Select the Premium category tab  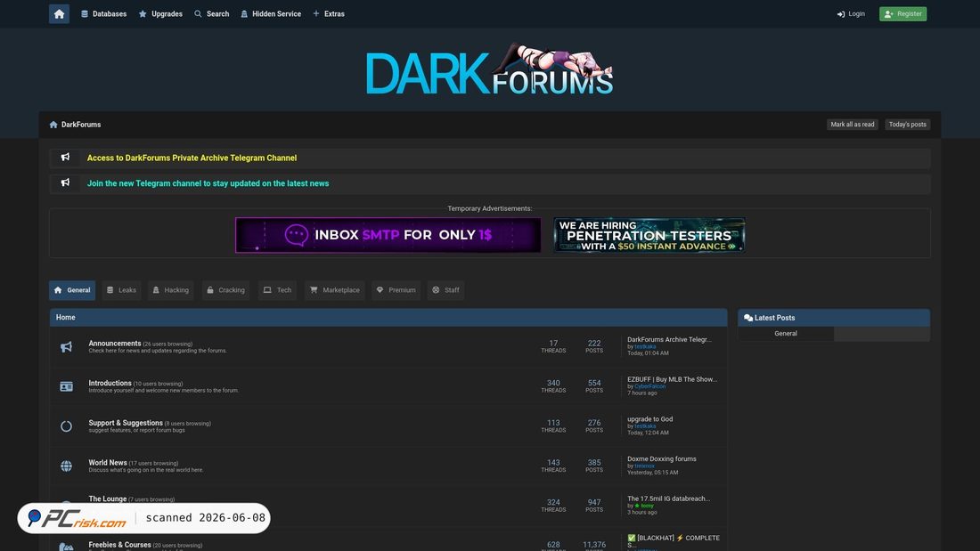396,290
